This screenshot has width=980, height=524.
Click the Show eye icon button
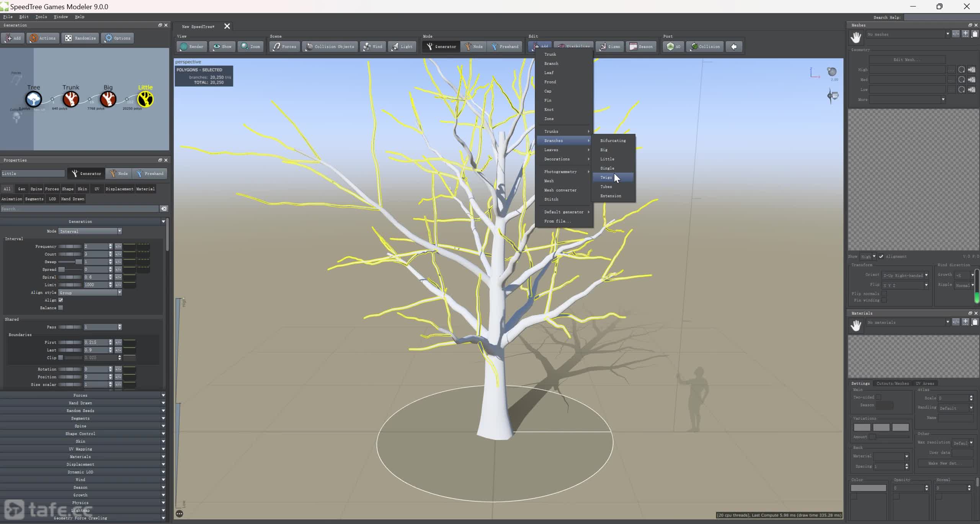[222, 47]
